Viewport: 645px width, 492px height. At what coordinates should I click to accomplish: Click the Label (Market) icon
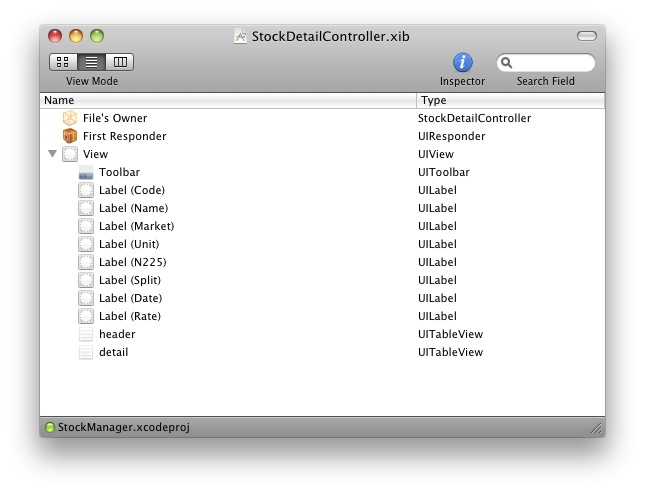tap(86, 226)
